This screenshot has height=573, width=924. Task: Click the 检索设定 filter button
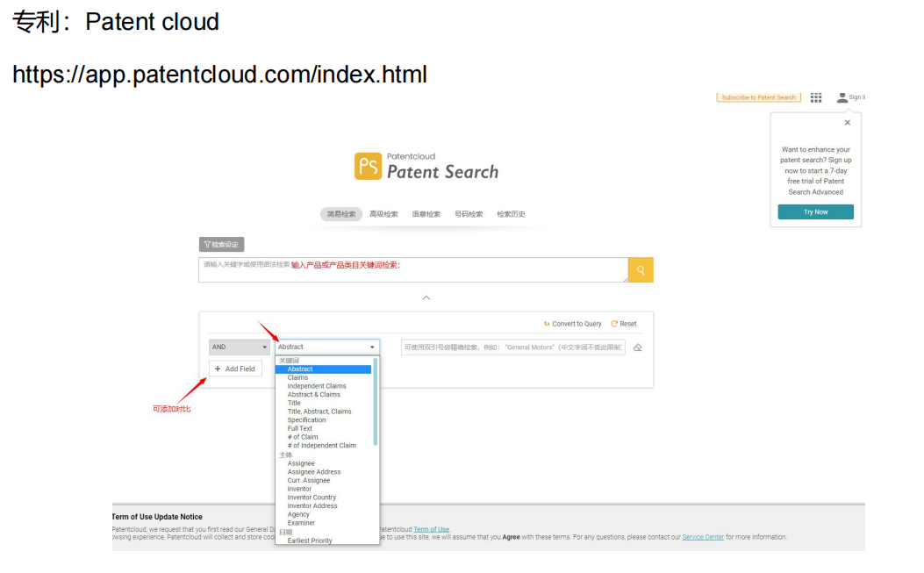point(222,245)
